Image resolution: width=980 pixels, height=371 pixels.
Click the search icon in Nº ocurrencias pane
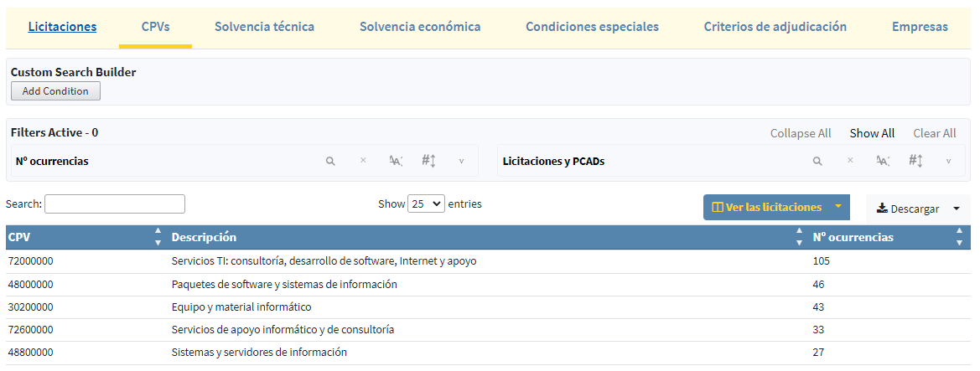click(x=330, y=161)
